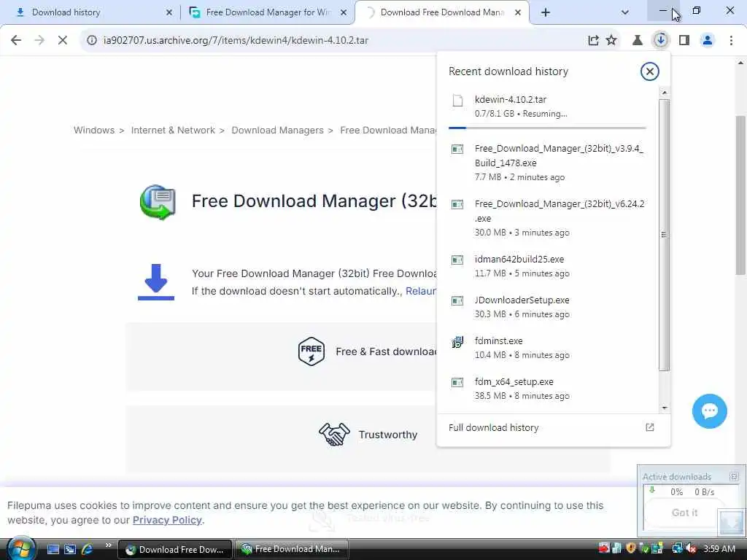Click the idman642build25.exe file icon

[457, 260]
